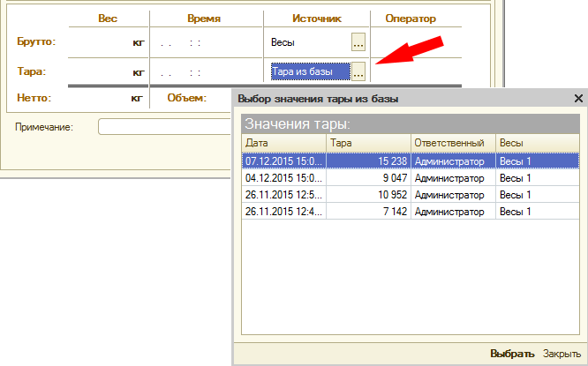Image resolution: width=588 pixels, height=366 pixels.
Task: Click the Брутто weight field
Action: coord(108,41)
